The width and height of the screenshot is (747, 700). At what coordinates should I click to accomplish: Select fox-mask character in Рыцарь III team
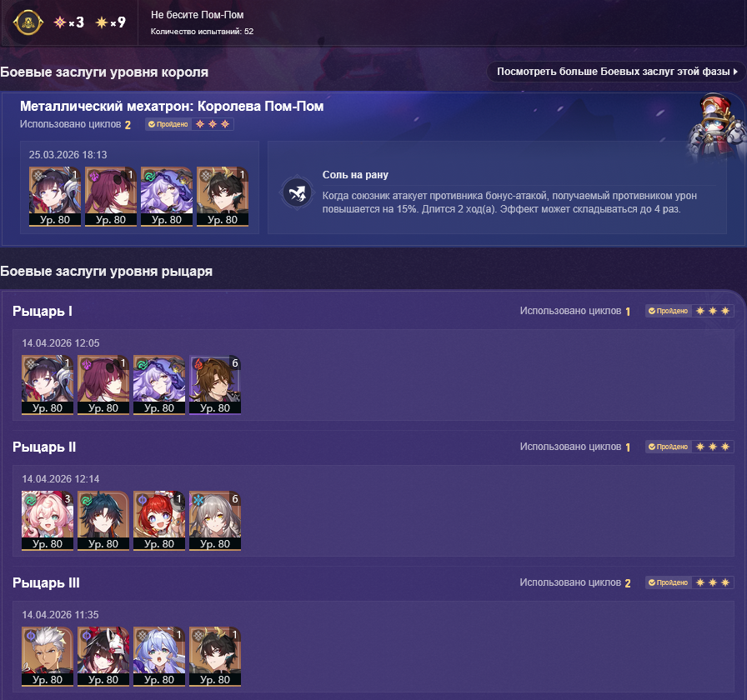(103, 656)
